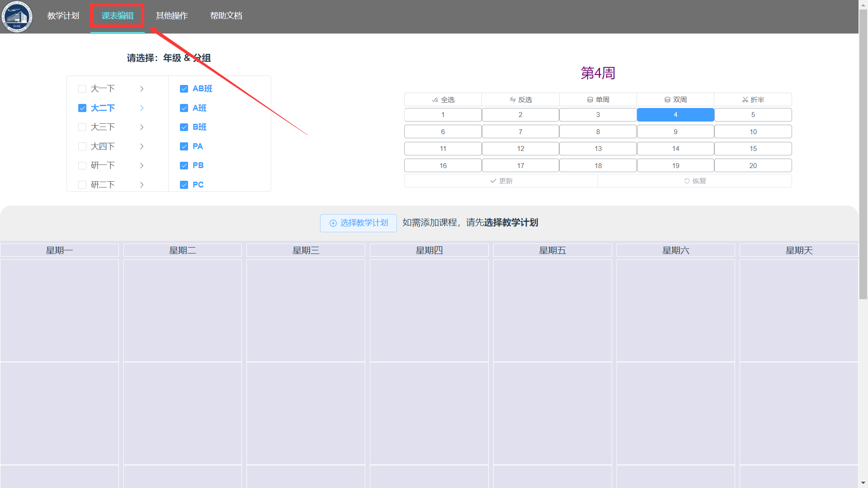Screen dimensions: 868x488
Task: Select week 8 button
Action: click(x=598, y=131)
